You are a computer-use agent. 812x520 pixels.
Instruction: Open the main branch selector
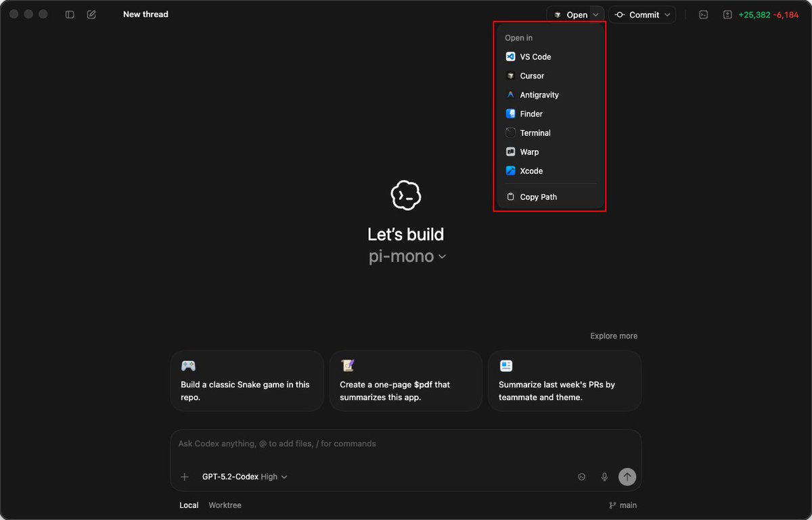623,505
